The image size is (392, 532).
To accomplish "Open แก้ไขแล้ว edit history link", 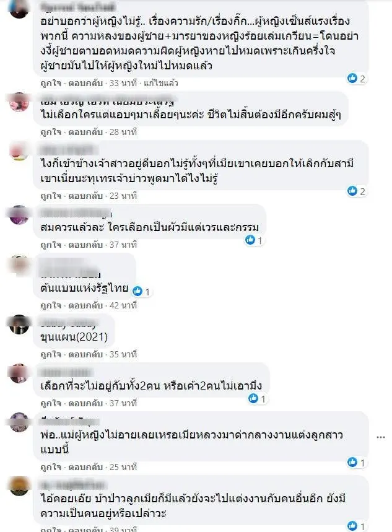I will pyautogui.click(x=161, y=83).
